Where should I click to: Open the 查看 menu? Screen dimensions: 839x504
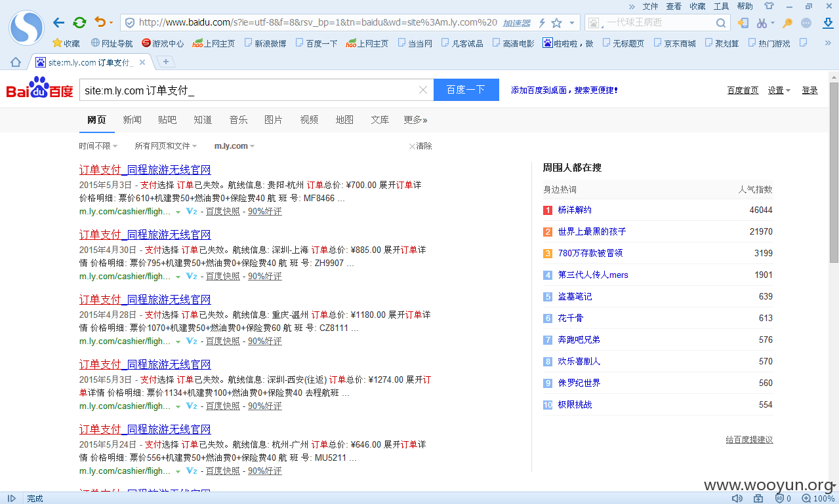(x=674, y=6)
